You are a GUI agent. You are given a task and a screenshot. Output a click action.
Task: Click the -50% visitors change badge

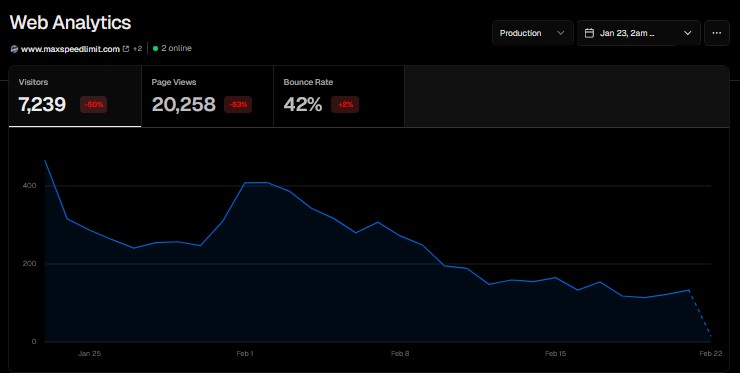tap(93, 104)
